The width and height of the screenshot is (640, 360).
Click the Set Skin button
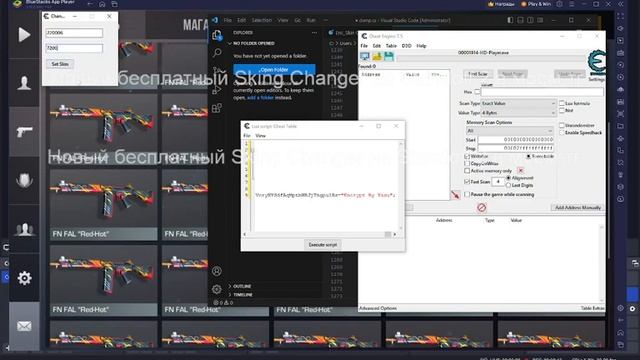coord(60,64)
